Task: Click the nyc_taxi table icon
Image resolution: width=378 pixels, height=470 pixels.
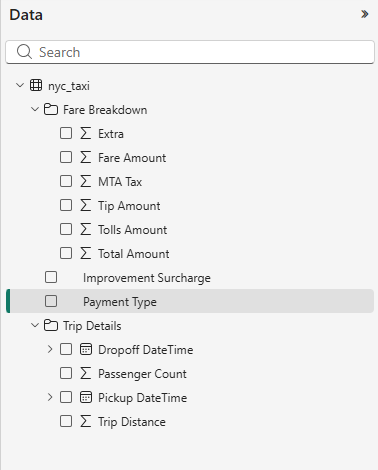Action: tap(36, 85)
